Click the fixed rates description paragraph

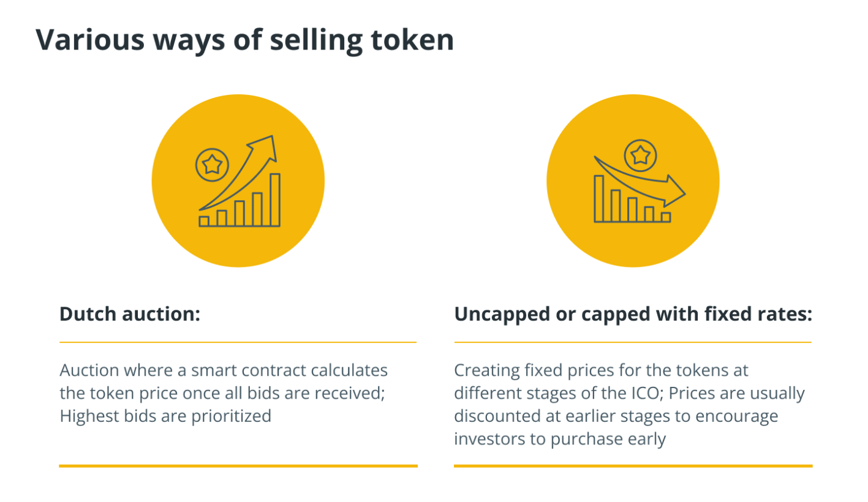(x=628, y=405)
